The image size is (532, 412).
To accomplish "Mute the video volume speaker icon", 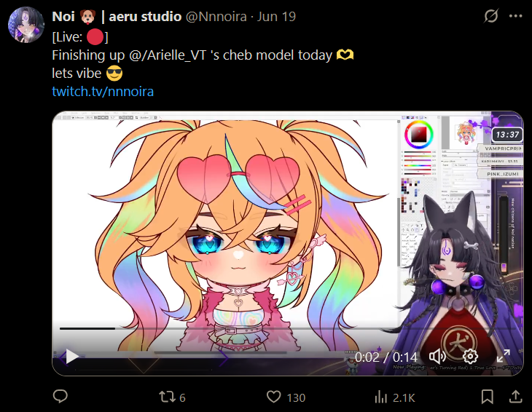I will pos(437,357).
